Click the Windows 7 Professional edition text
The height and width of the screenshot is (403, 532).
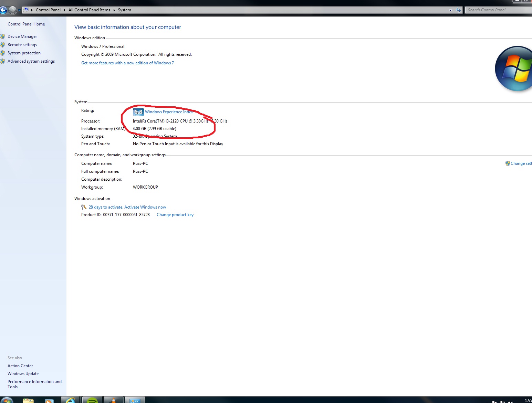click(103, 46)
